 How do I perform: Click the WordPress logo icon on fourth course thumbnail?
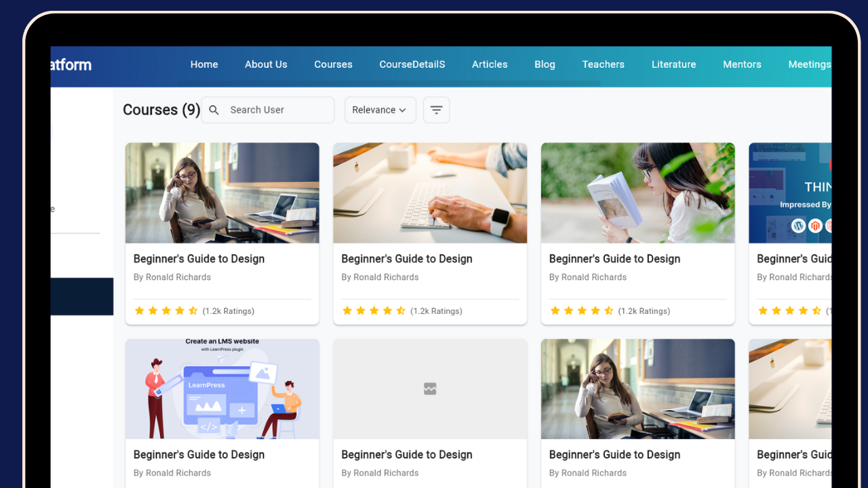click(798, 225)
